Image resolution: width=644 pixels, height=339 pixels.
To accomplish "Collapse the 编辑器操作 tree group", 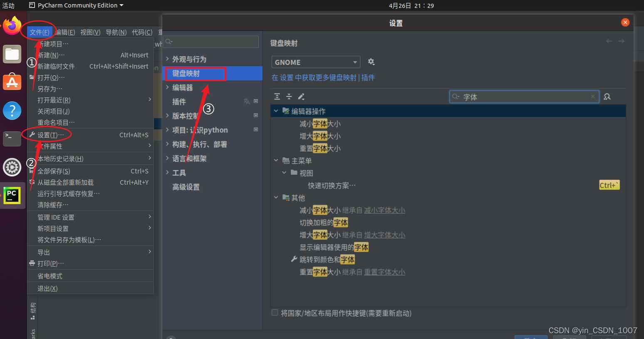I will (x=276, y=111).
